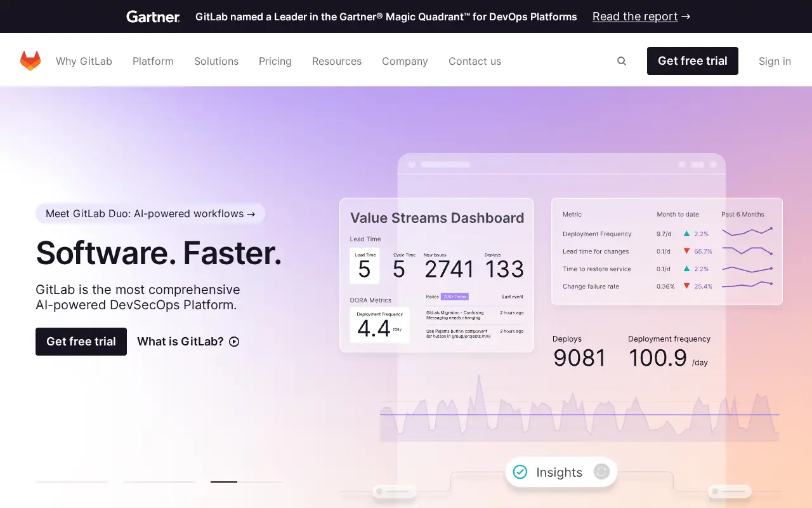This screenshot has height=508, width=812.
Task: Open the search magnifier icon
Action: 622,61
